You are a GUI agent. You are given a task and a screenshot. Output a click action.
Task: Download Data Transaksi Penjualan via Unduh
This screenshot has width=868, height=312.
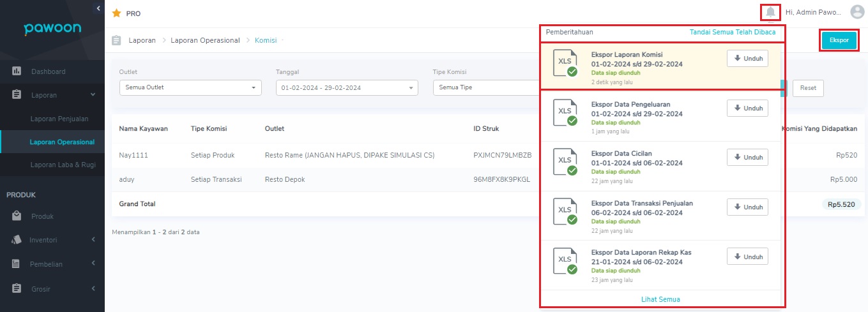(747, 207)
